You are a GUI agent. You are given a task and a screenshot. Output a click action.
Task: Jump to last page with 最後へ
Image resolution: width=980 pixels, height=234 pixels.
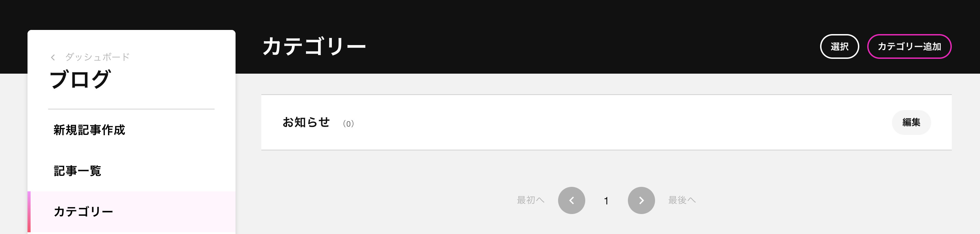click(x=682, y=200)
